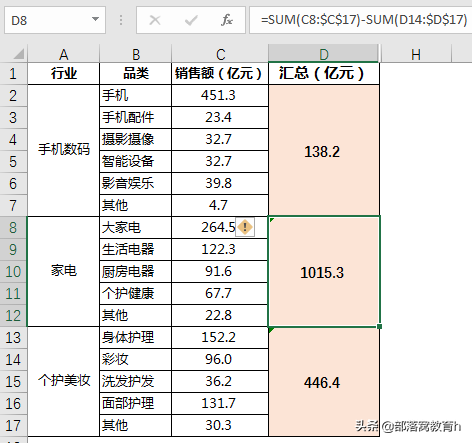Select row 2 header

[13, 96]
